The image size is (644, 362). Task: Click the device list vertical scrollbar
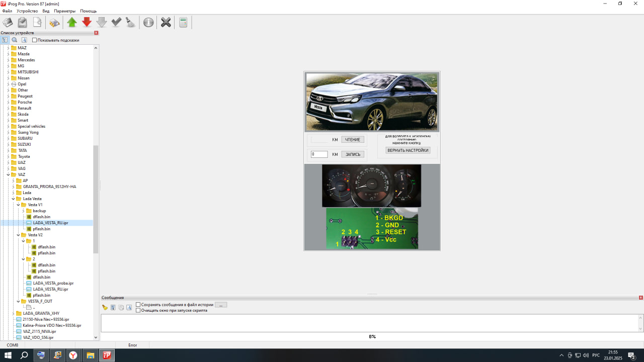pos(96,201)
